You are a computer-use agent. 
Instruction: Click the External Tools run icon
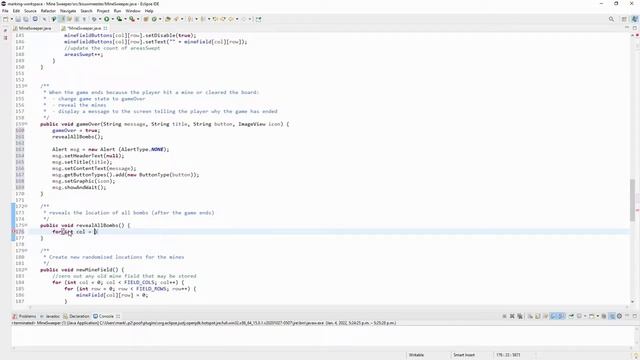click(x=132, y=19)
